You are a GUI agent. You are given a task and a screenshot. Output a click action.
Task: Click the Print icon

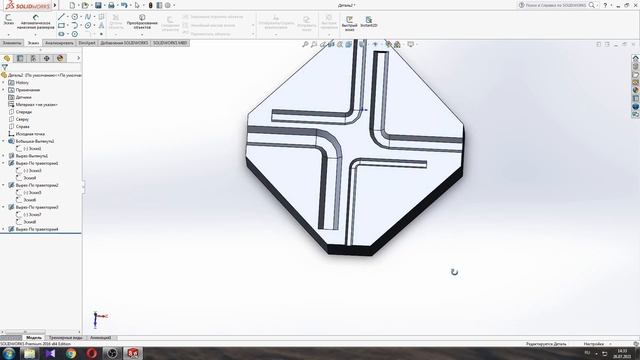click(x=111, y=5)
